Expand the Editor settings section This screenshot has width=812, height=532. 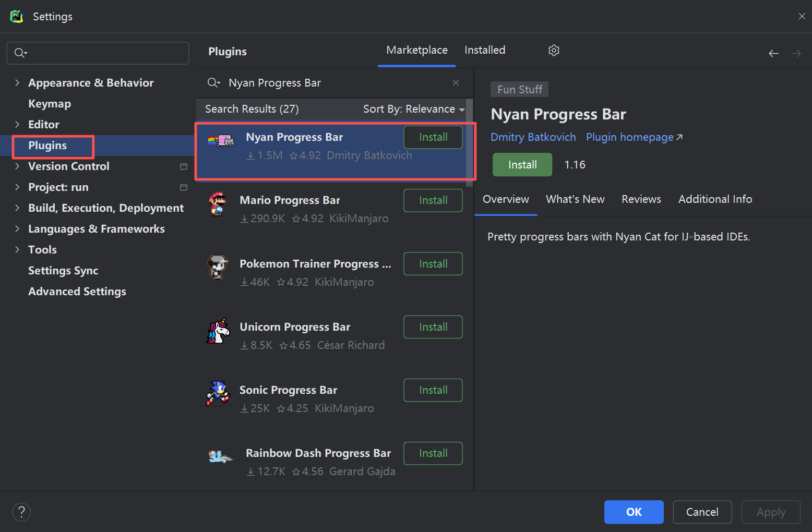[17, 124]
